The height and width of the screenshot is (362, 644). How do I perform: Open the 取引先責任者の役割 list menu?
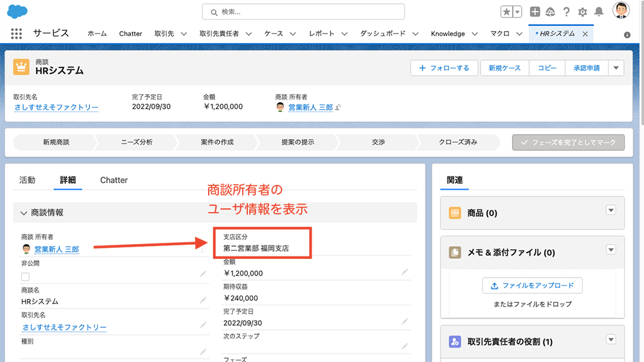click(x=611, y=339)
